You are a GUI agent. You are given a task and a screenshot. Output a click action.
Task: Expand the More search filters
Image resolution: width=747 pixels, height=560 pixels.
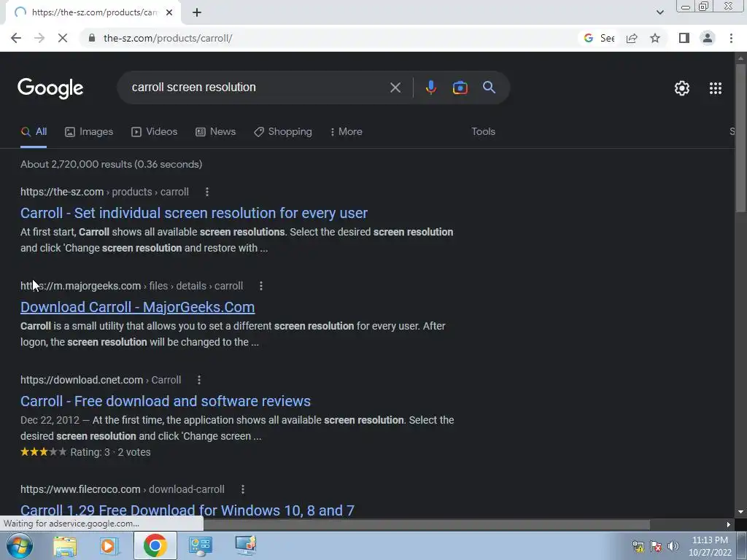(347, 131)
